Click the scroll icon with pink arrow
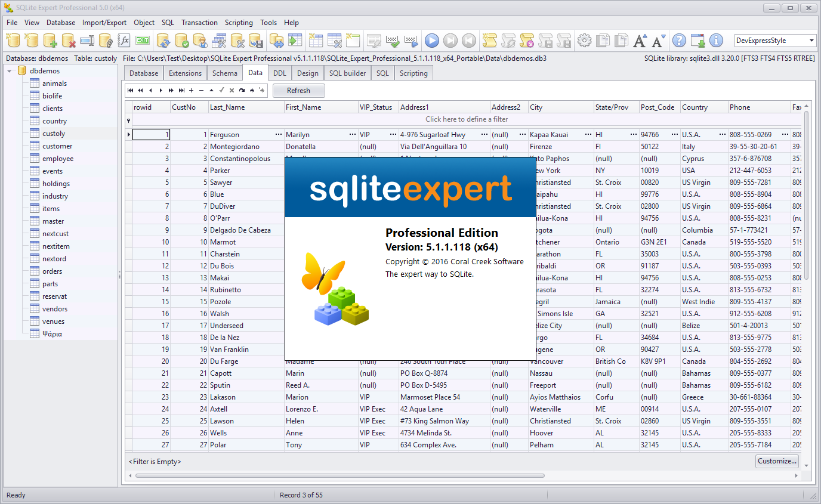The width and height of the screenshot is (821, 504). pos(527,41)
